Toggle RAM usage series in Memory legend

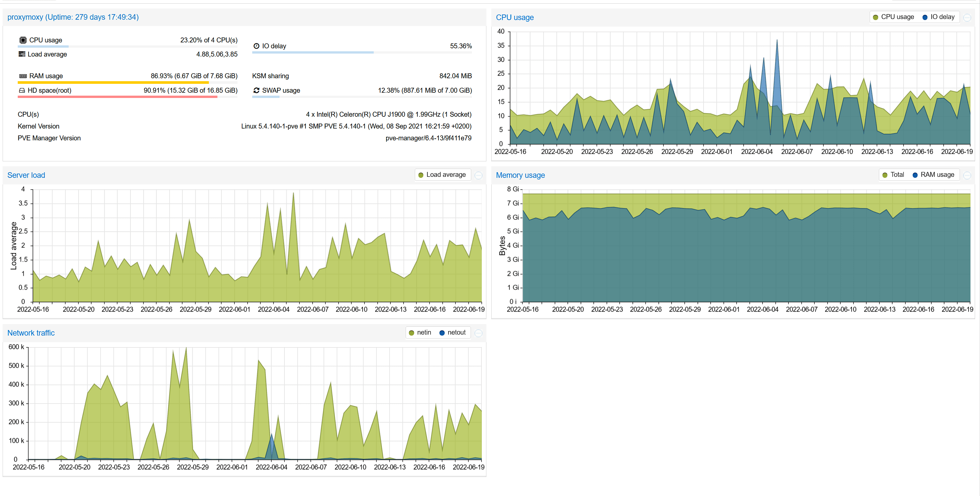click(933, 175)
